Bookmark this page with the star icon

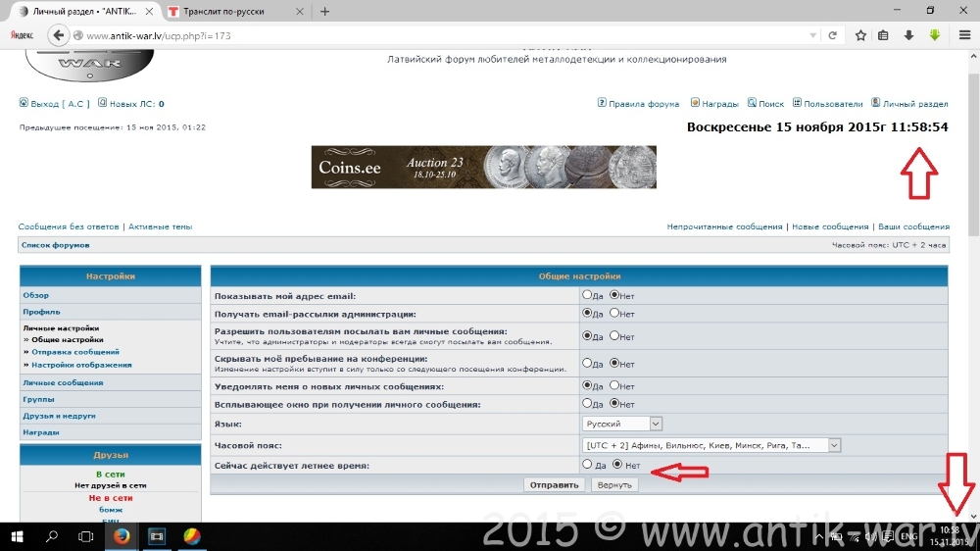860,35
